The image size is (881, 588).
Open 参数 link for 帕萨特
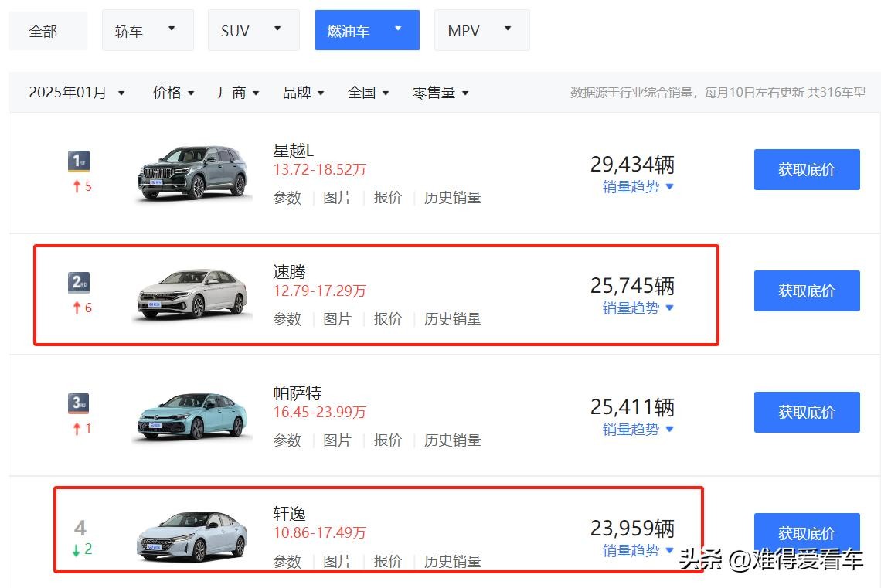(x=287, y=440)
